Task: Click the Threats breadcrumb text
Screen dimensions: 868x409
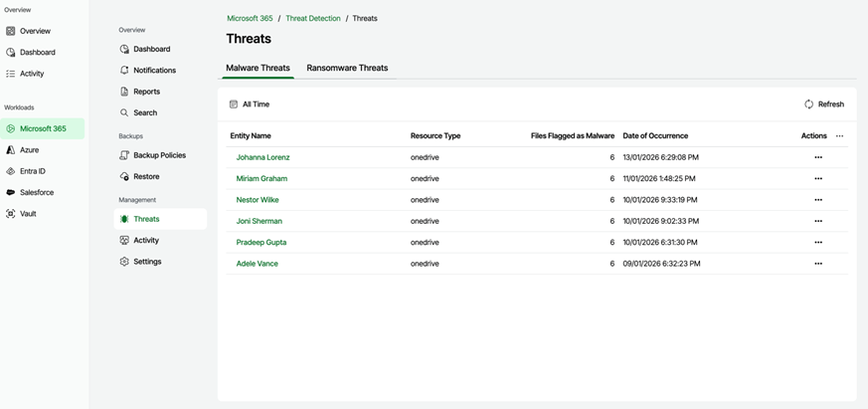Action: tap(365, 18)
